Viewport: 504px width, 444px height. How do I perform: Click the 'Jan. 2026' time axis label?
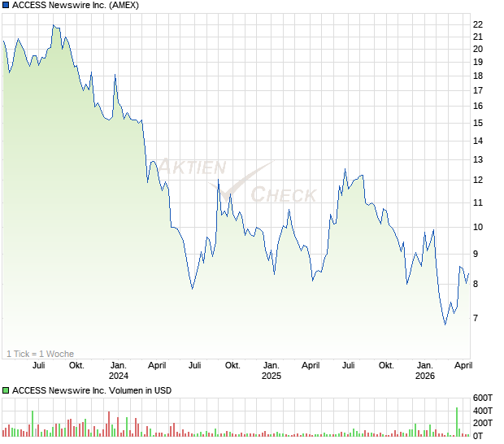(425, 371)
